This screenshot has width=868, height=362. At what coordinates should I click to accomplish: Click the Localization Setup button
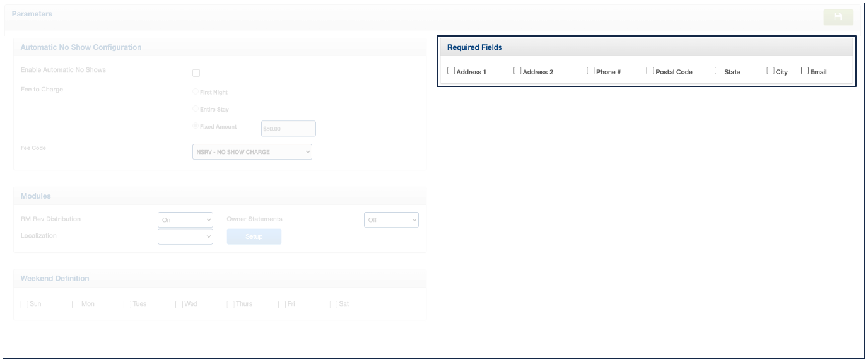(x=254, y=237)
